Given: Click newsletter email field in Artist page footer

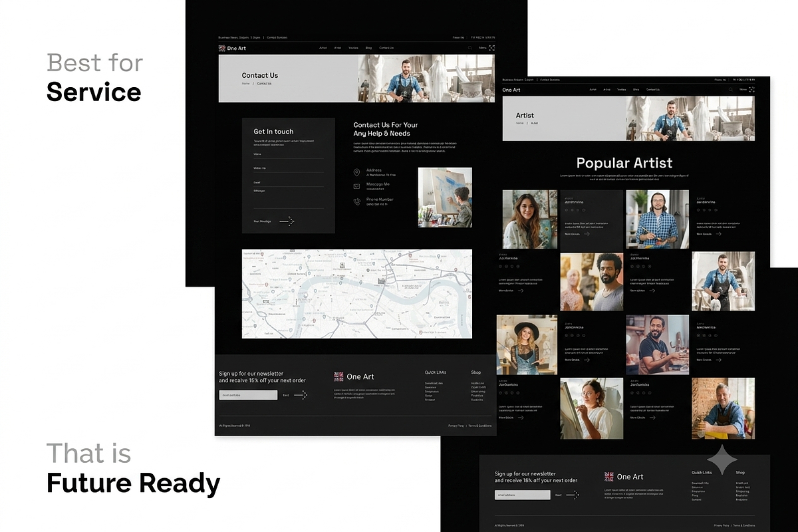Looking at the screenshot, I should tap(523, 495).
